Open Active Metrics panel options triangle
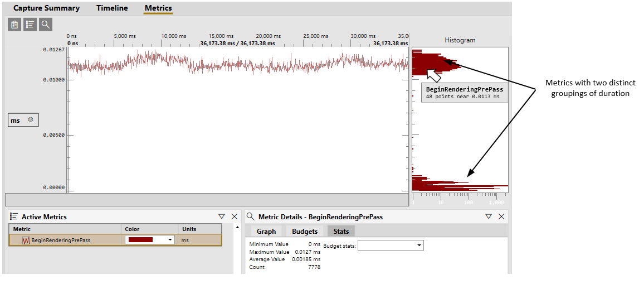Image resolution: width=644 pixels, height=284 pixels. (x=222, y=216)
